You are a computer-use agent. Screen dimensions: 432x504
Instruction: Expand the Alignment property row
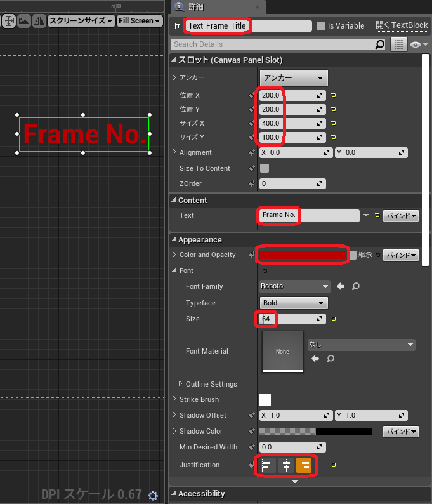click(x=174, y=152)
